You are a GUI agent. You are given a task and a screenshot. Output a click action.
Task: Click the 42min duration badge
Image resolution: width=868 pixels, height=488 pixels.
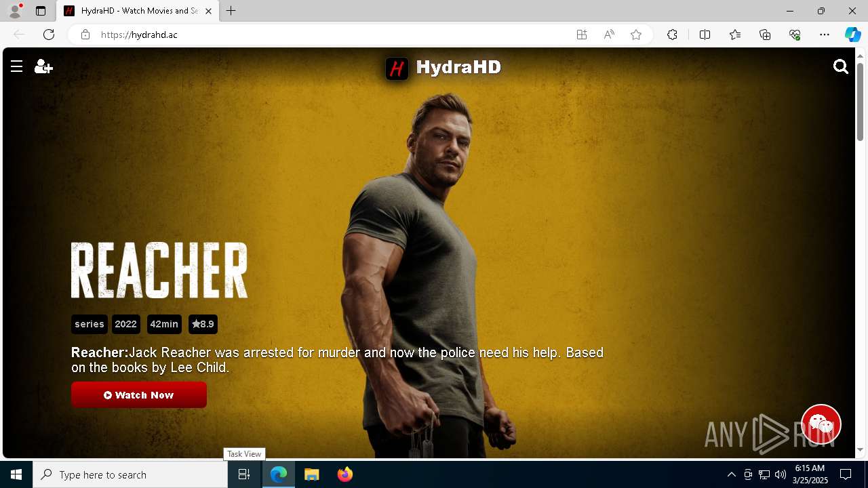click(x=164, y=324)
